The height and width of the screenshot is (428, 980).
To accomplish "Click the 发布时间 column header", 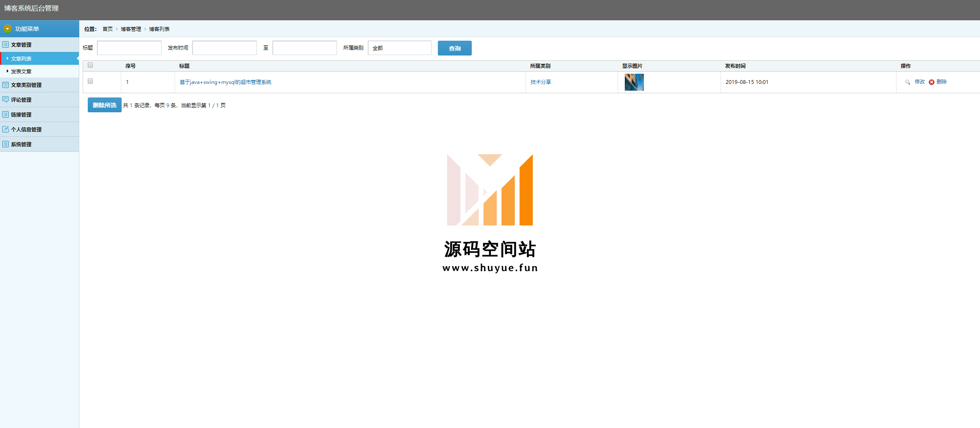I will point(735,66).
